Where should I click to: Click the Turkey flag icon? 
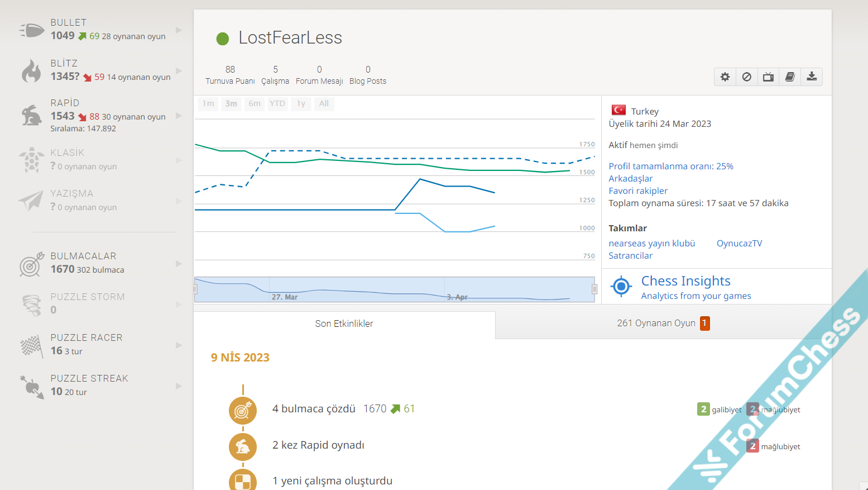(618, 110)
